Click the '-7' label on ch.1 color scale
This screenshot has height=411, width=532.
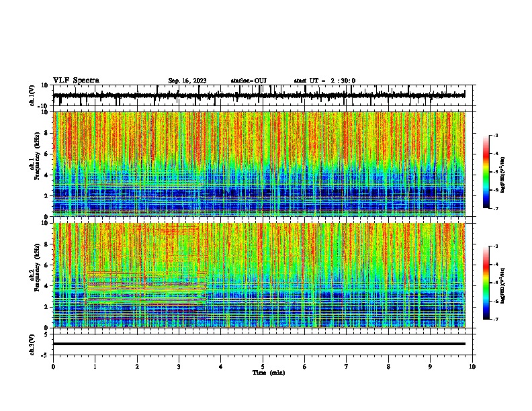pyautogui.click(x=496, y=208)
